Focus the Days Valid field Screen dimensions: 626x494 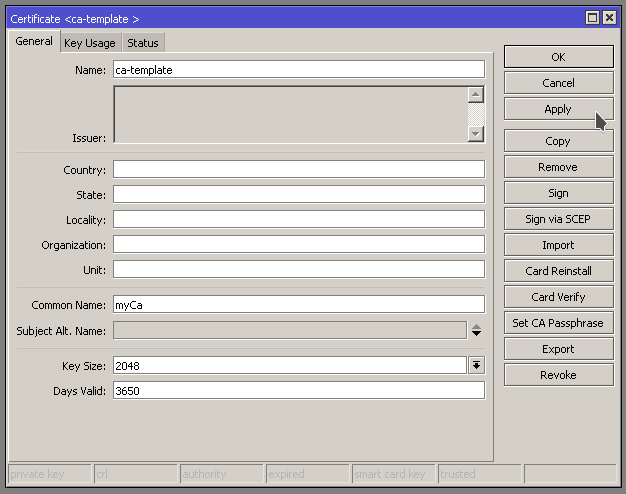coord(298,391)
